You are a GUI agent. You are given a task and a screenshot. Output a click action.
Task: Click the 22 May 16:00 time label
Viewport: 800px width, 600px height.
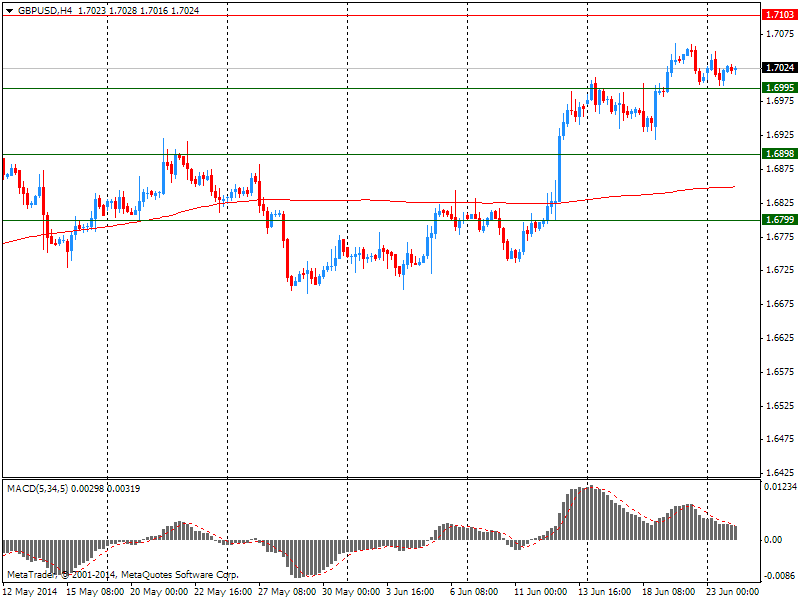pyautogui.click(x=223, y=592)
